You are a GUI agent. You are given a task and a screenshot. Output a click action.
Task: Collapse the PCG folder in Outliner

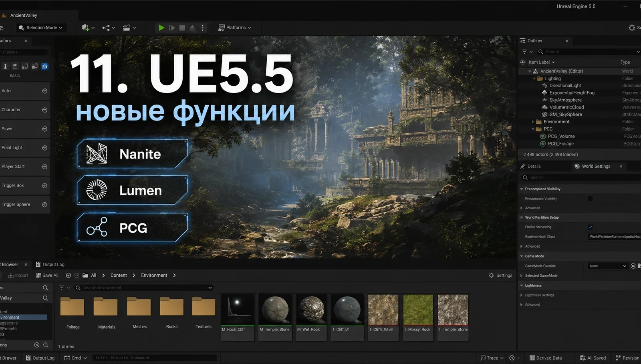tap(533, 129)
